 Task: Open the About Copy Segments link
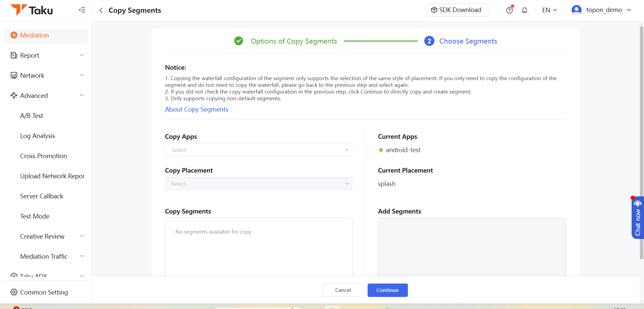coord(197,109)
